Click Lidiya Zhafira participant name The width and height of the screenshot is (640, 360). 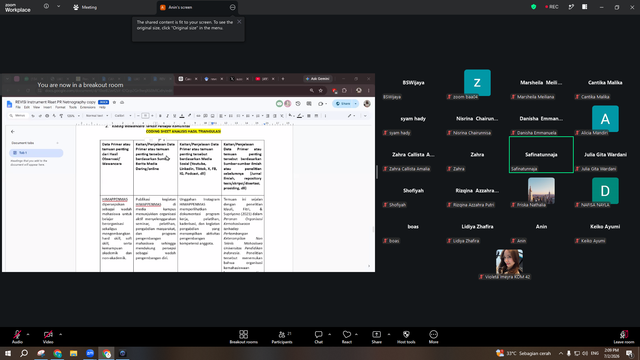click(477, 227)
